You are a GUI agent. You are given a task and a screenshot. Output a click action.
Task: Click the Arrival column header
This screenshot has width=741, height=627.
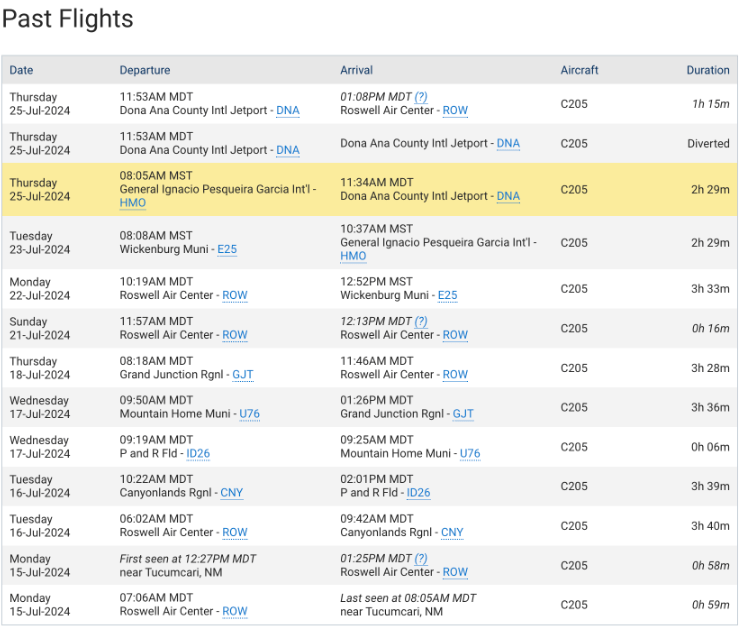pos(356,70)
